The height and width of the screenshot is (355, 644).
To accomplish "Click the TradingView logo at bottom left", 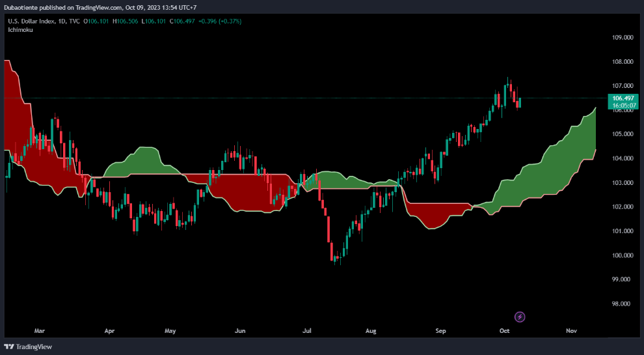I will 28,347.
